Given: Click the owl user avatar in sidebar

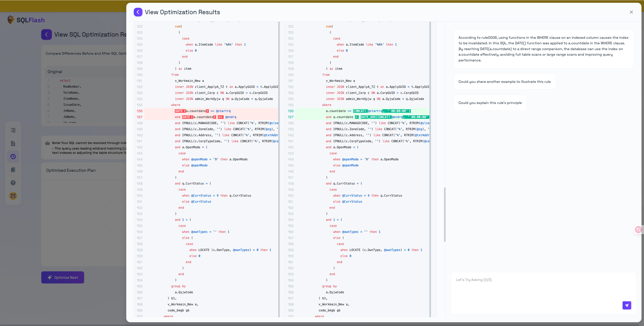Looking at the screenshot, I should (x=13, y=196).
